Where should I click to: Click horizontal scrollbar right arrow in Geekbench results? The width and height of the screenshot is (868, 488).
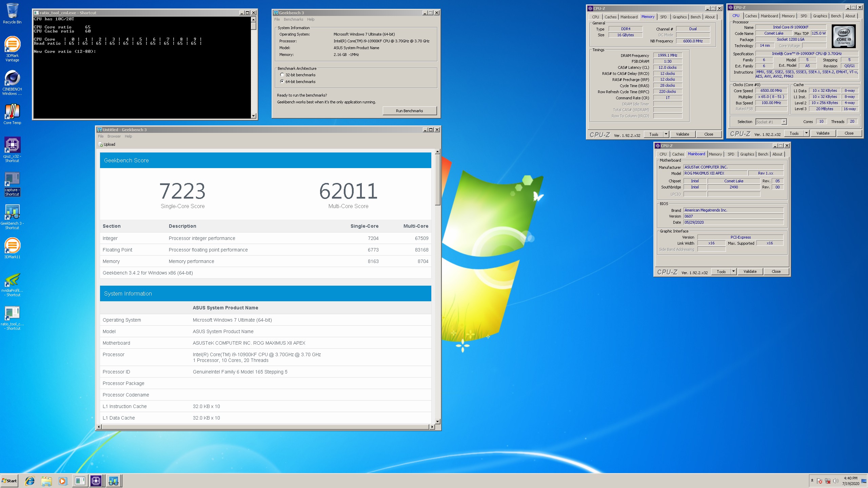(432, 427)
